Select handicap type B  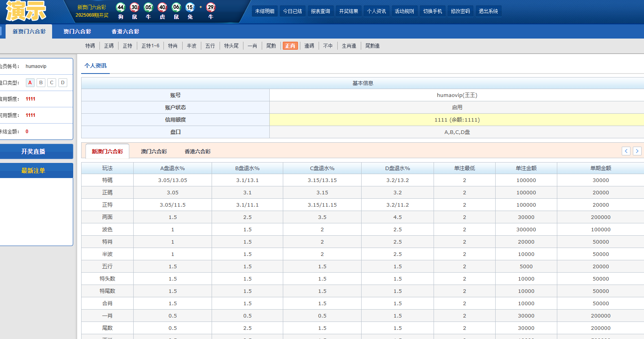(41, 83)
